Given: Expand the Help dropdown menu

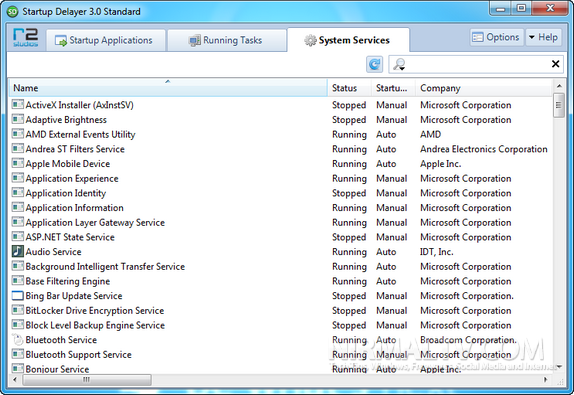Looking at the screenshot, I should (543, 37).
